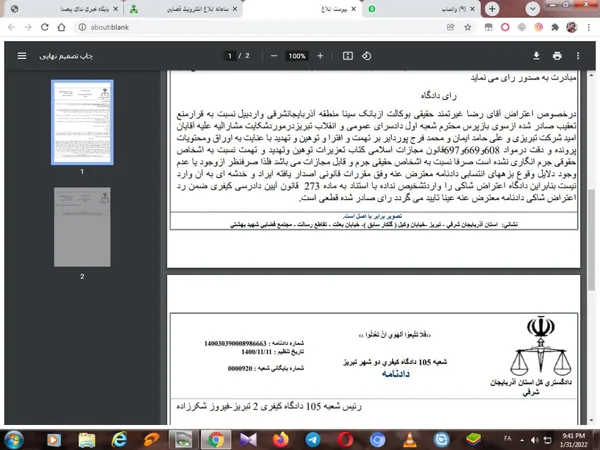Bookmark this page with star icon
Image resolution: width=600 pixels, height=450 pixels.
tap(468, 27)
